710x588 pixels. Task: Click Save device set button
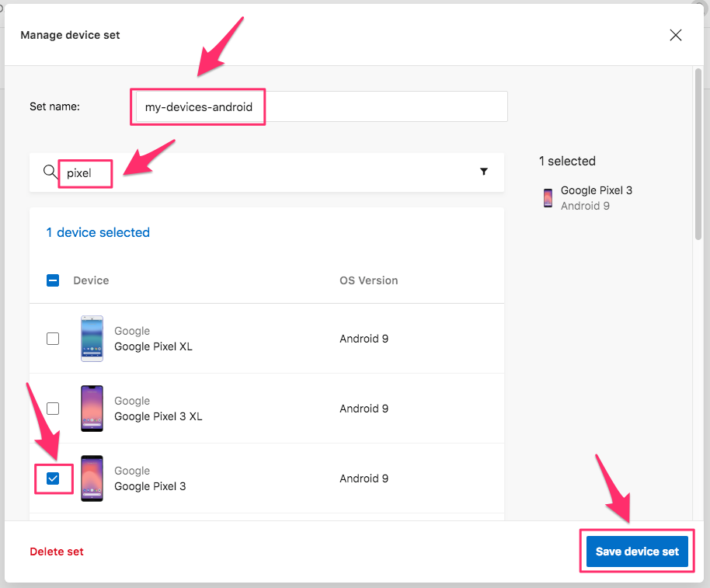pos(637,551)
